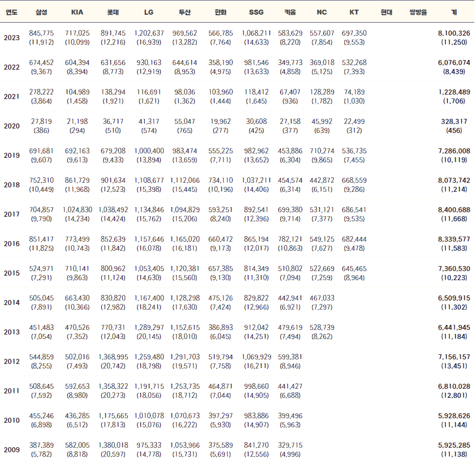Click KT 2016 value 682,444
This screenshot has height=463, width=476.
[x=354, y=239]
